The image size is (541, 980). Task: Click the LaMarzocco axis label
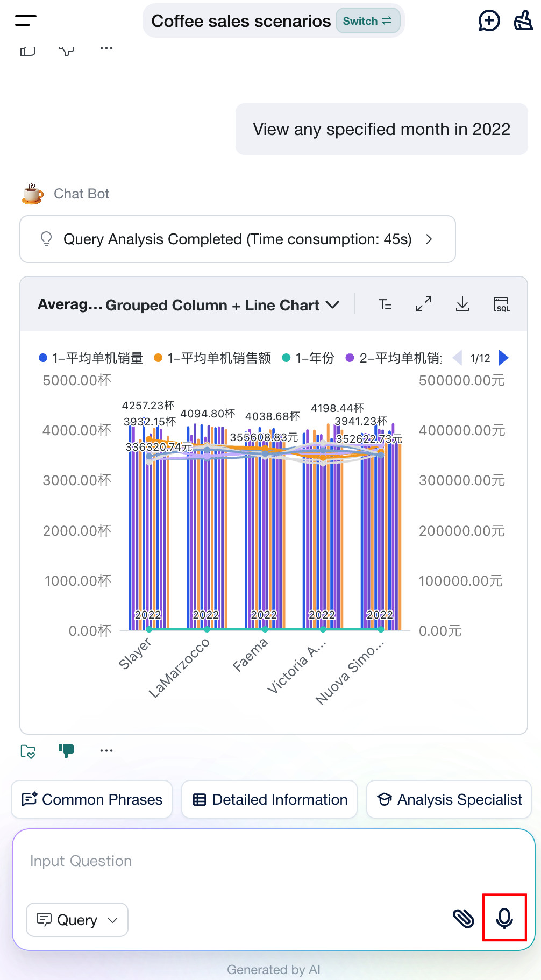pyautogui.click(x=179, y=669)
